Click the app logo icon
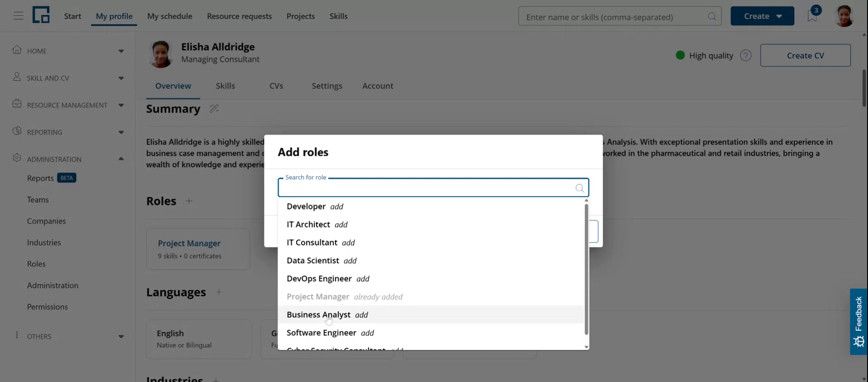The height and width of the screenshot is (382, 868). tap(41, 15)
